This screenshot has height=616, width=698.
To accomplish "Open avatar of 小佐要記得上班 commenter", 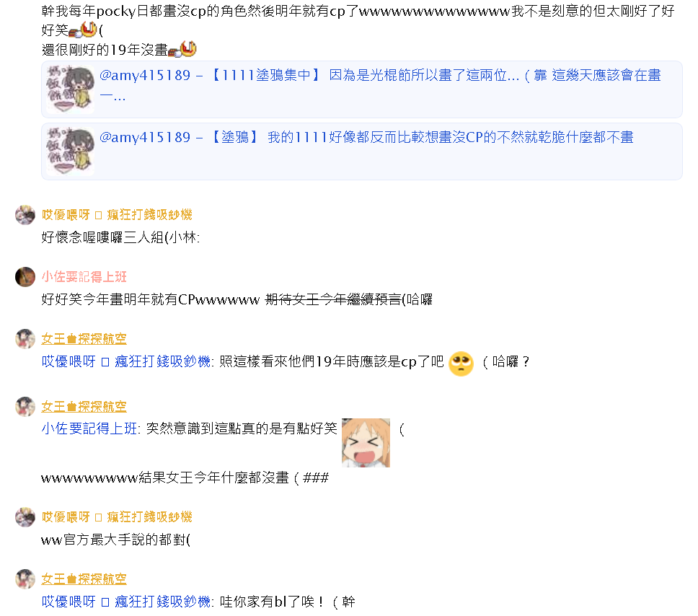I will coord(25,277).
